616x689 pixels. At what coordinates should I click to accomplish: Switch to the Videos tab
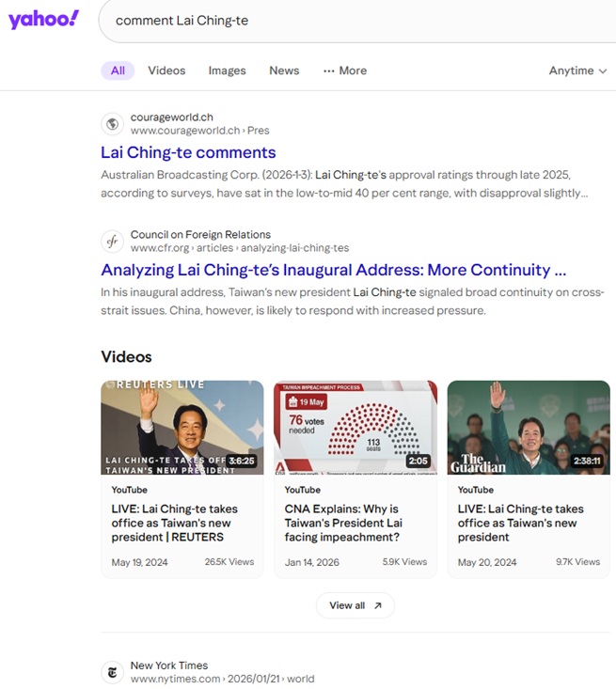click(x=166, y=70)
